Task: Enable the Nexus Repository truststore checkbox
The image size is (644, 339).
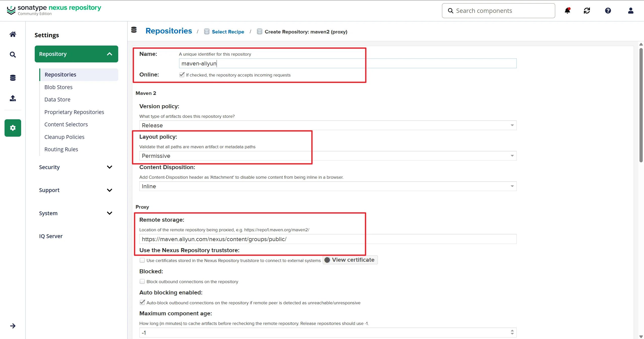Action: point(142,260)
